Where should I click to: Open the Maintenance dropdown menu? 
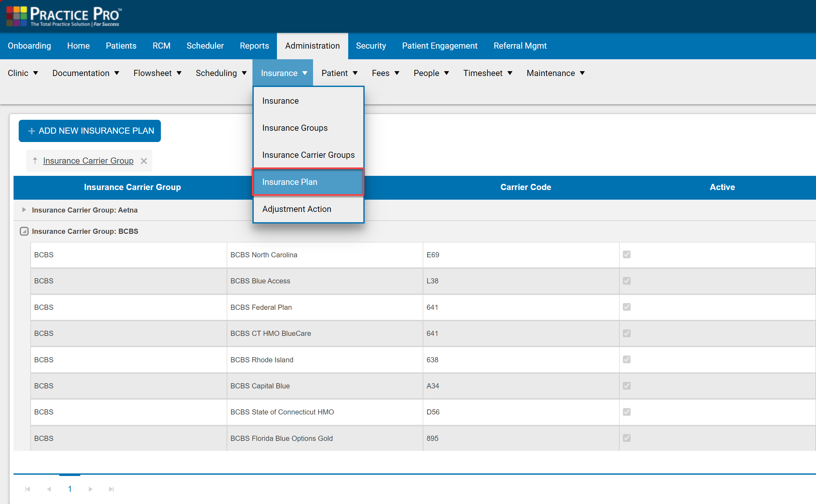(x=555, y=73)
